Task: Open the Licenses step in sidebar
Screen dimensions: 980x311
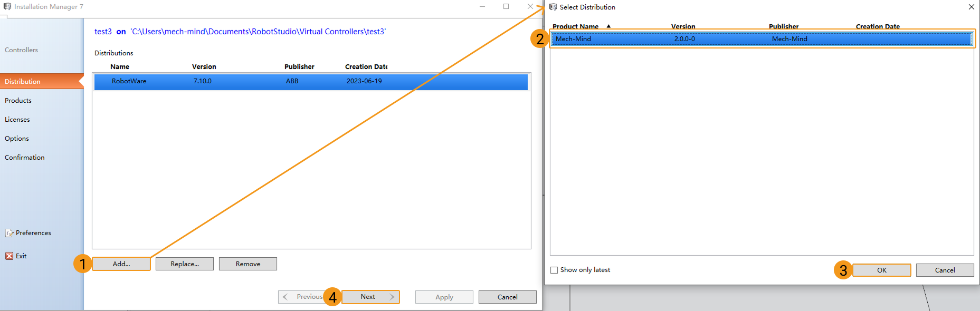Action: point(17,120)
